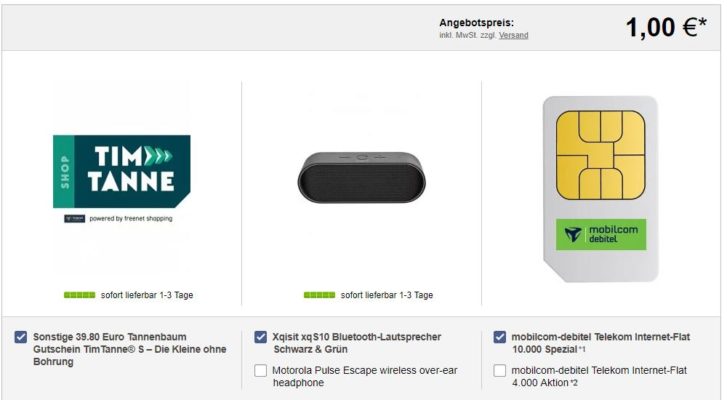727x400 pixels.
Task: Click the Xqisit xqS10 Bluetooth-Lautsprecher label text
Action: click(357, 343)
